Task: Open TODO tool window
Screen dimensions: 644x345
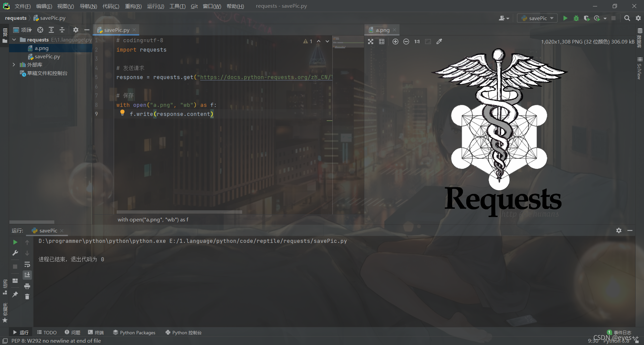Action: [47, 332]
